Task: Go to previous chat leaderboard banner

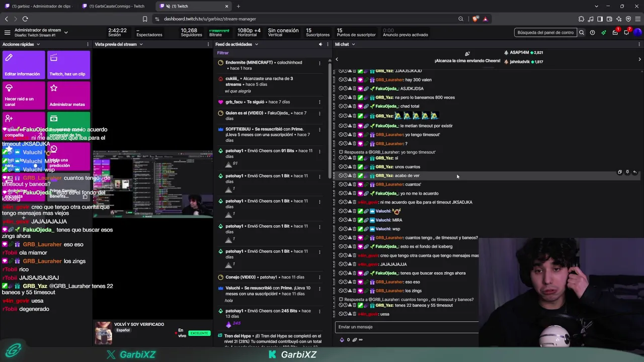Action: coord(337,59)
